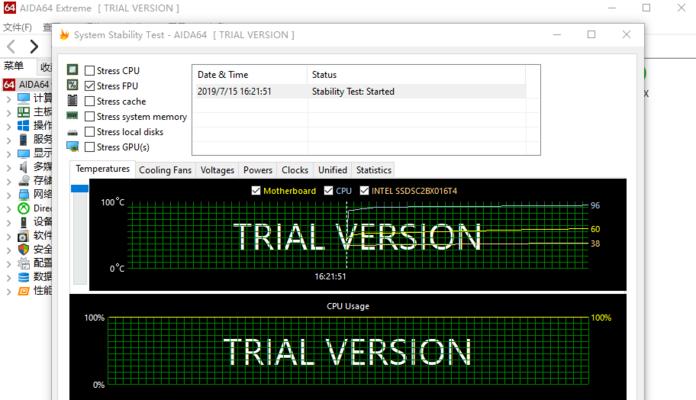Screen dimensions: 696x400
Task: Click the devices tree icon
Action: (24, 222)
